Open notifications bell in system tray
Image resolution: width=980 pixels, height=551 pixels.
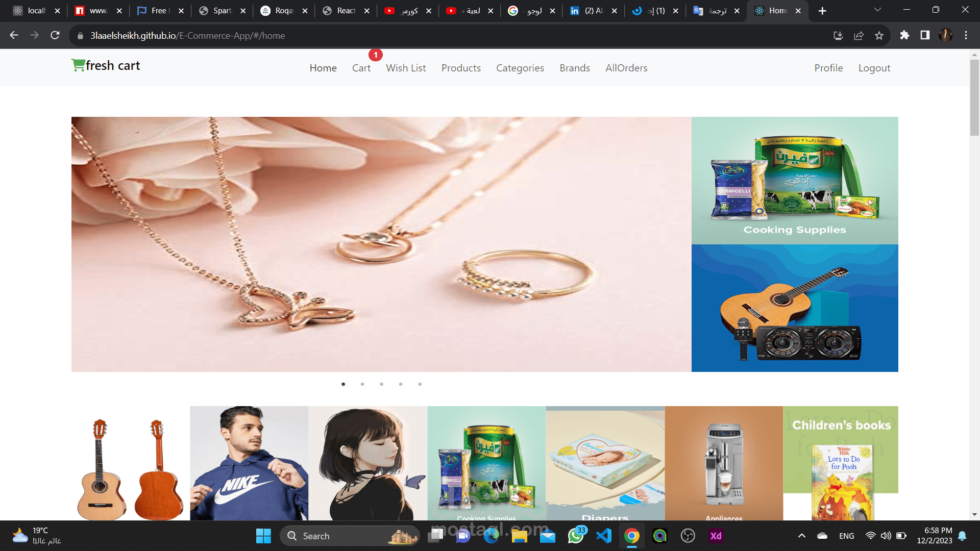tap(962, 536)
